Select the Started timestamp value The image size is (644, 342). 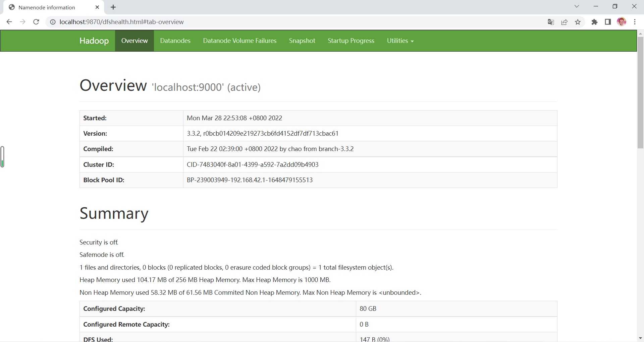point(234,118)
